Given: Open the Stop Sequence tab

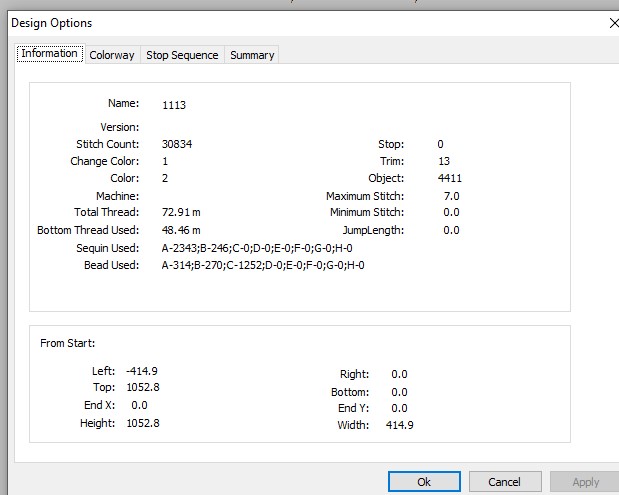Looking at the screenshot, I should (182, 55).
